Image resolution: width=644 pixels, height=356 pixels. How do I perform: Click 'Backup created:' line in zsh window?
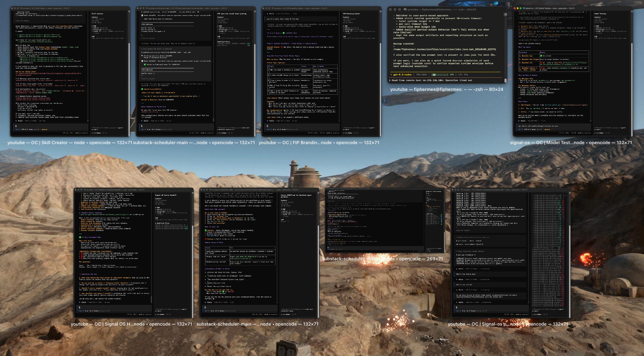coord(404,44)
